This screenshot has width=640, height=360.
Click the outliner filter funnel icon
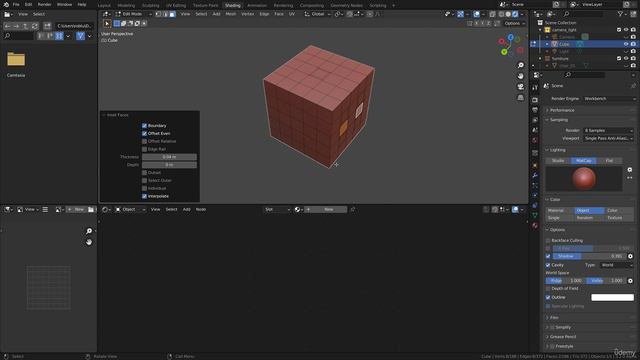[620, 14]
